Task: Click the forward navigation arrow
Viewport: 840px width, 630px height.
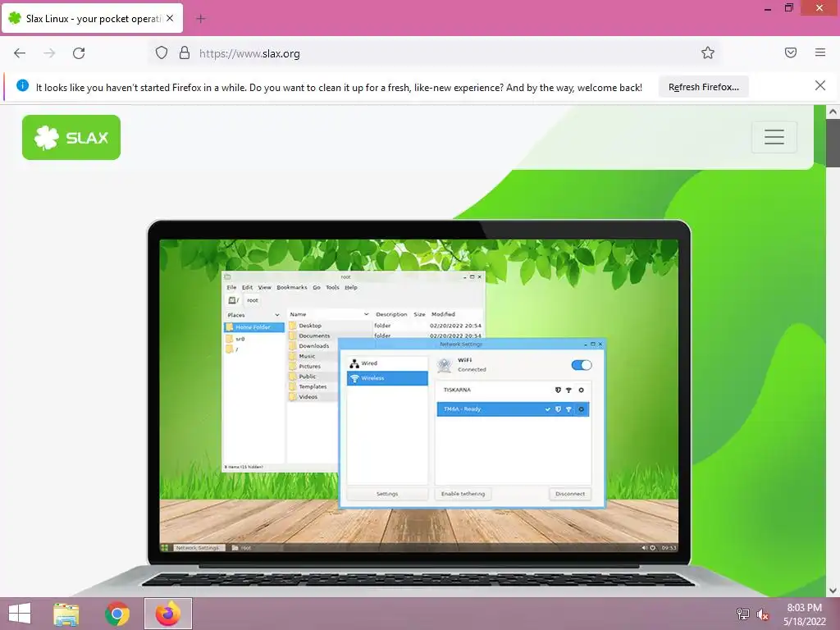Action: click(49, 53)
